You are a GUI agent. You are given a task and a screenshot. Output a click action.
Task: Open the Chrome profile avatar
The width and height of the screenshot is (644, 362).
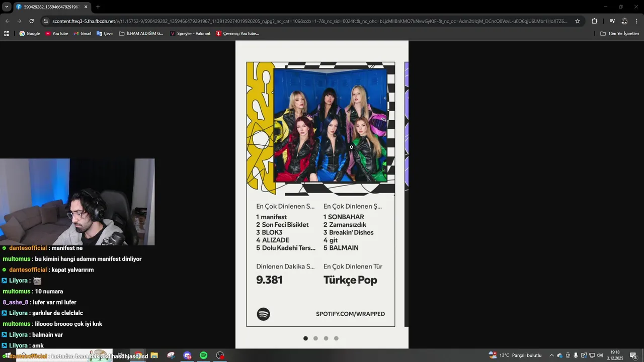(624, 21)
